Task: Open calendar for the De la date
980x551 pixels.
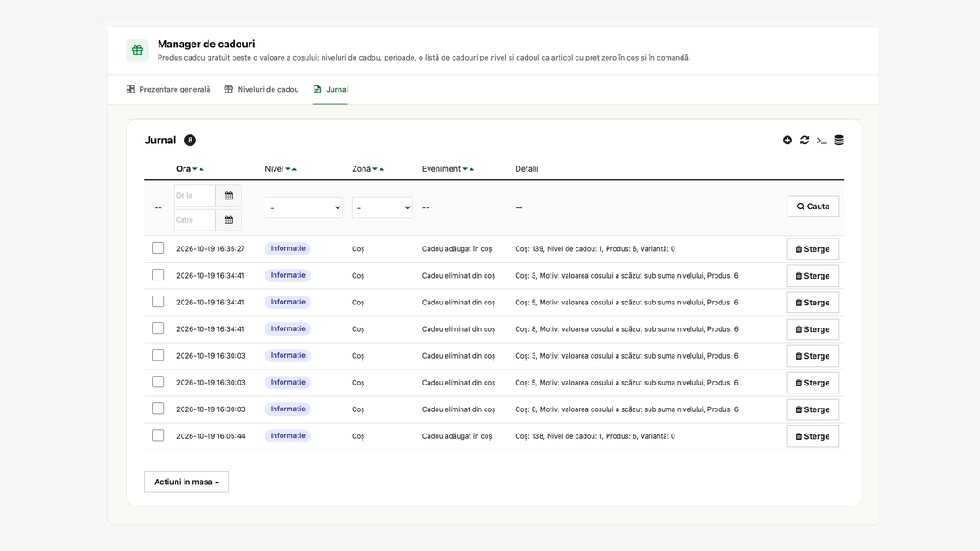Action: pyautogui.click(x=229, y=196)
